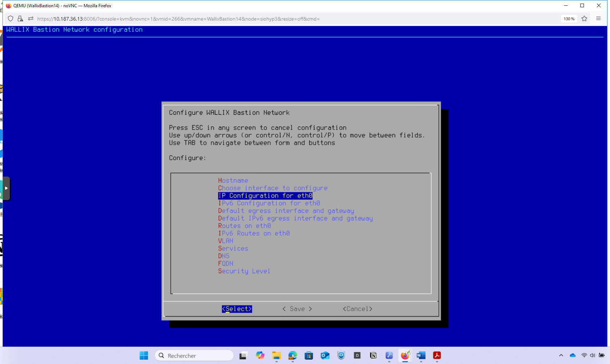This screenshot has height=364, width=610.
Task: Select Choose interface to configure
Action: click(272, 188)
